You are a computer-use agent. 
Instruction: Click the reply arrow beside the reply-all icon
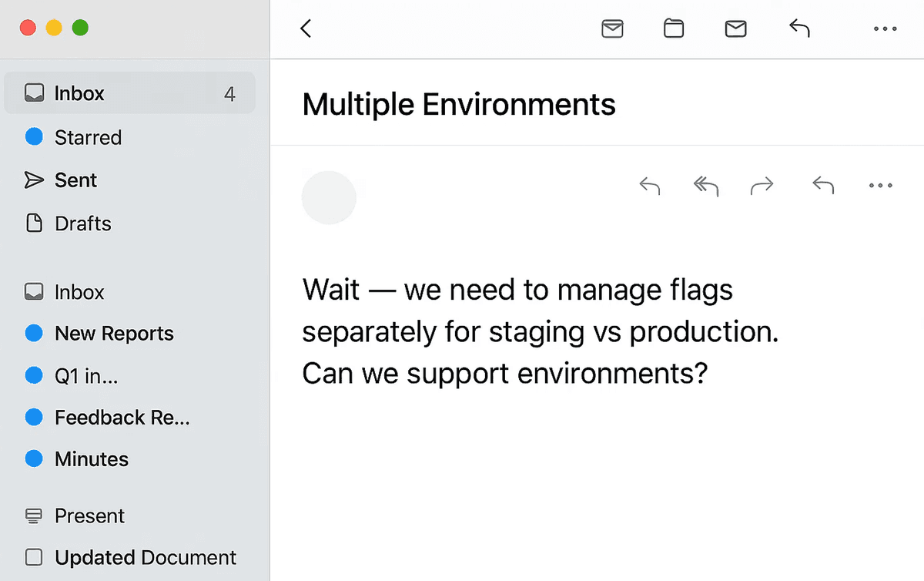[650, 186]
